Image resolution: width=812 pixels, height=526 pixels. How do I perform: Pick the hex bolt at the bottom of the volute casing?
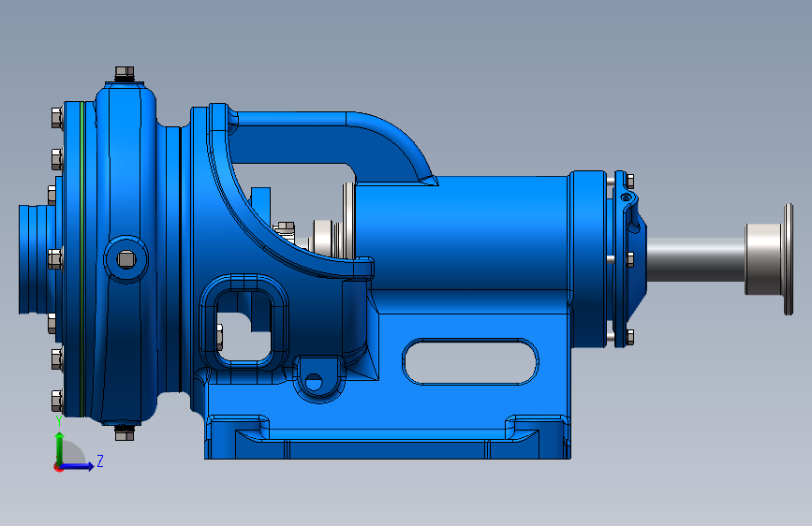(x=125, y=432)
